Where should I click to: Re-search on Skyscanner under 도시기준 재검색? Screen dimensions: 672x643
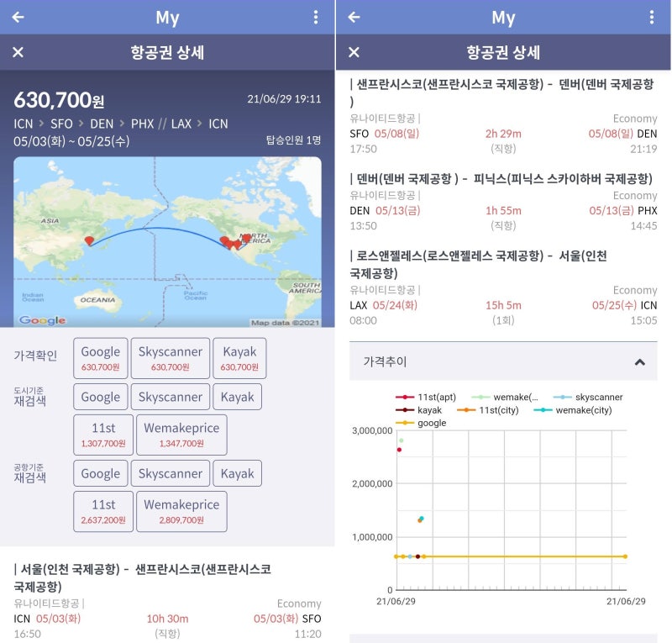(171, 397)
